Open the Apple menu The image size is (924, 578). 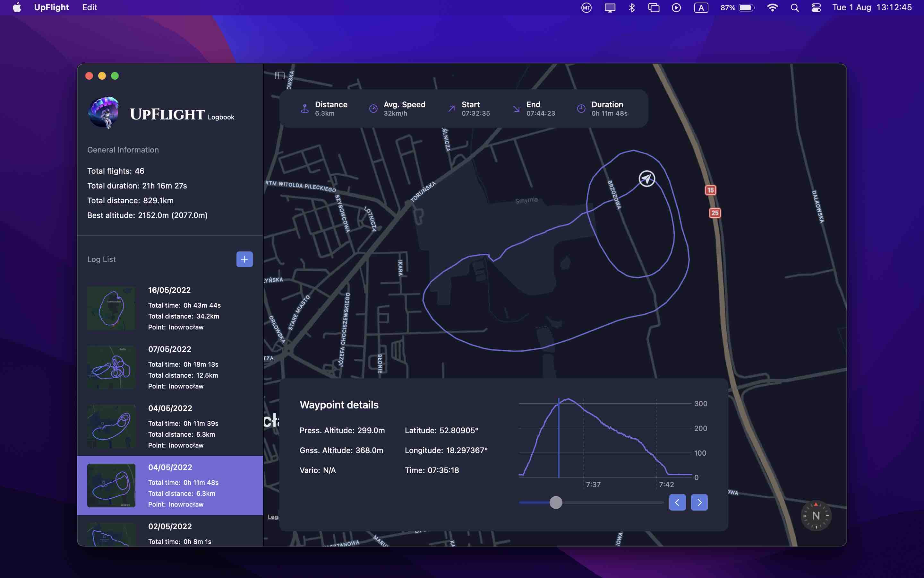17,7
